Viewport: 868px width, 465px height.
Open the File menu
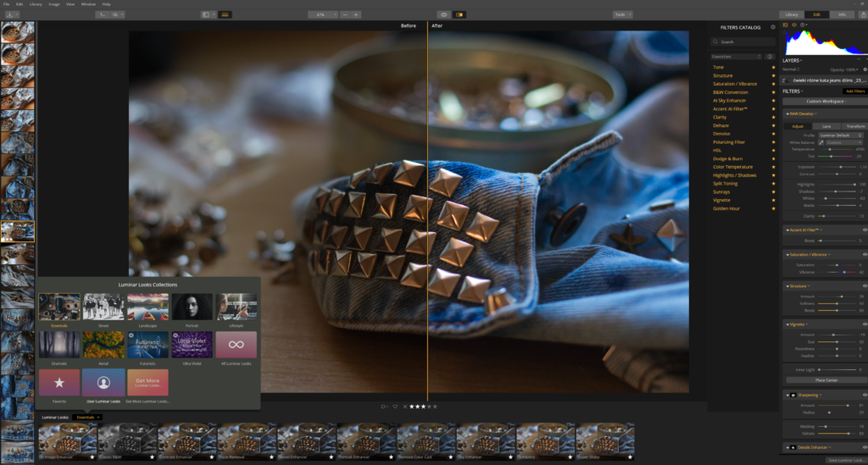(x=7, y=4)
